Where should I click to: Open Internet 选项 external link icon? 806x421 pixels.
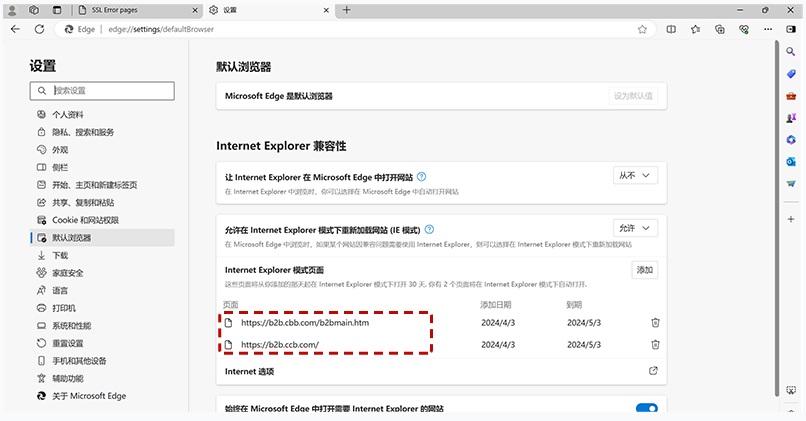click(654, 371)
